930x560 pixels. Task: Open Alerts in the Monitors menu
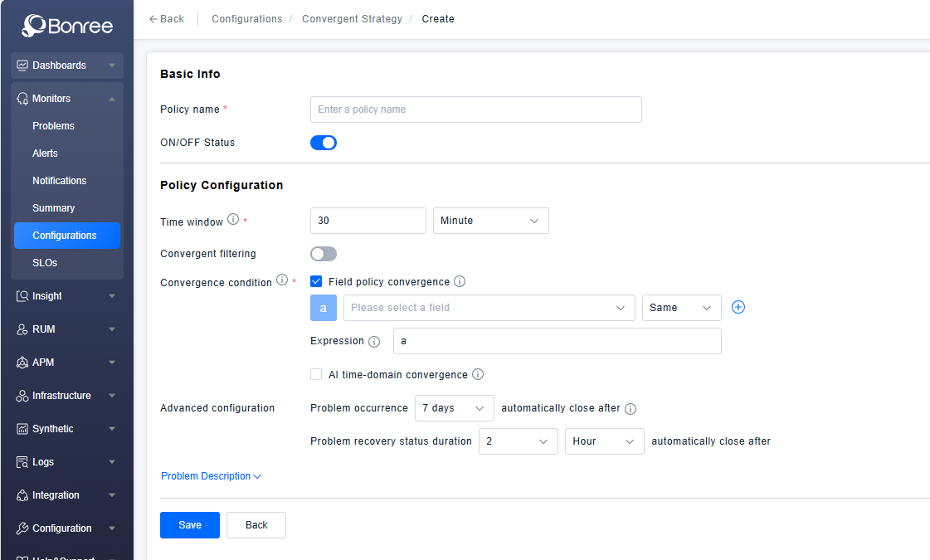46,153
